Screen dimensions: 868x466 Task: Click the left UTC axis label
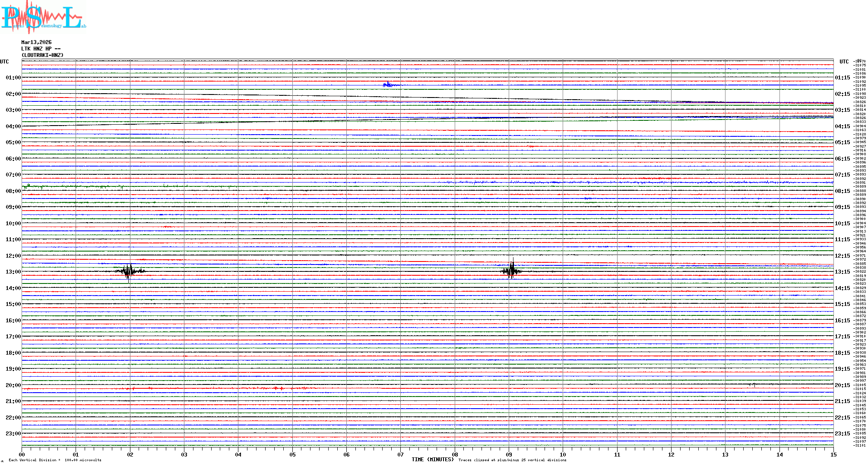pyautogui.click(x=4, y=62)
